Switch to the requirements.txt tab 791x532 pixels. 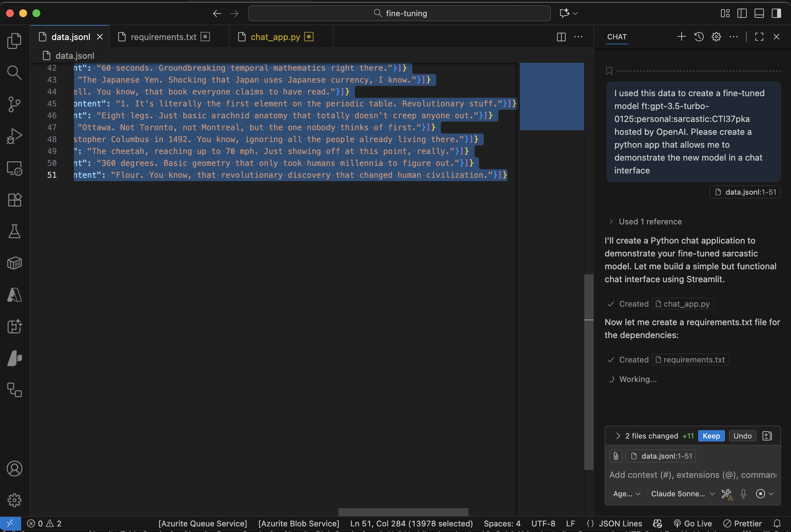[x=163, y=37]
